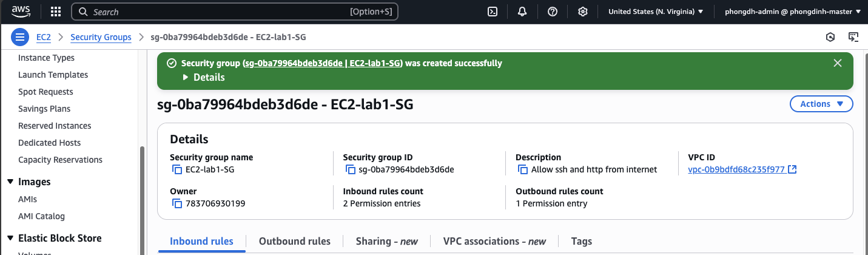Open the help question mark icon
Viewport: 868px width, 255px height.
(553, 12)
